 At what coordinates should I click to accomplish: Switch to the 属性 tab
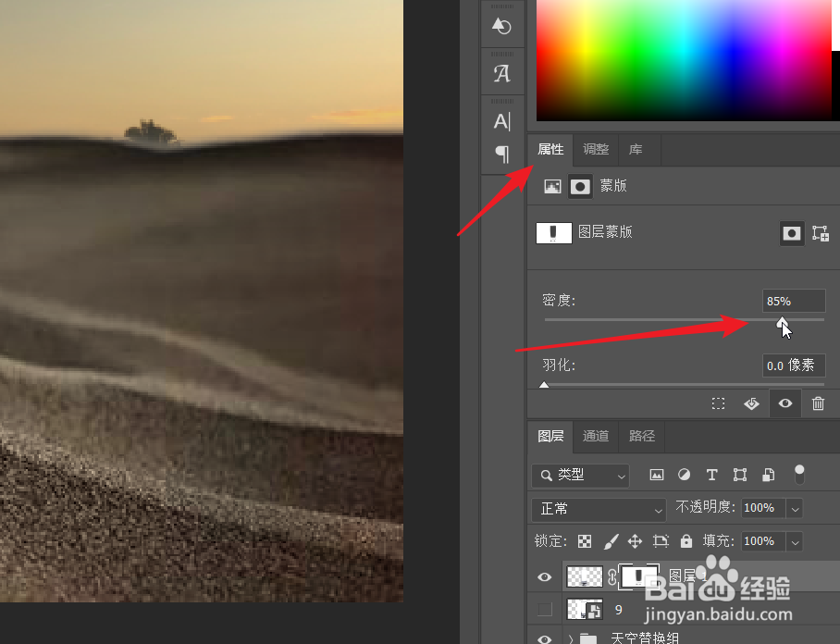click(x=550, y=150)
